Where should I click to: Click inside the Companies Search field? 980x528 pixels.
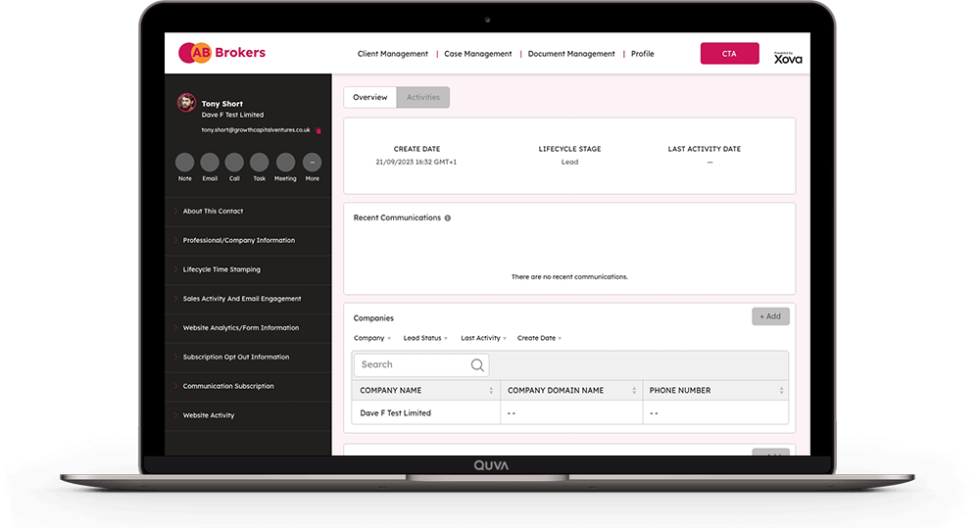click(x=421, y=365)
